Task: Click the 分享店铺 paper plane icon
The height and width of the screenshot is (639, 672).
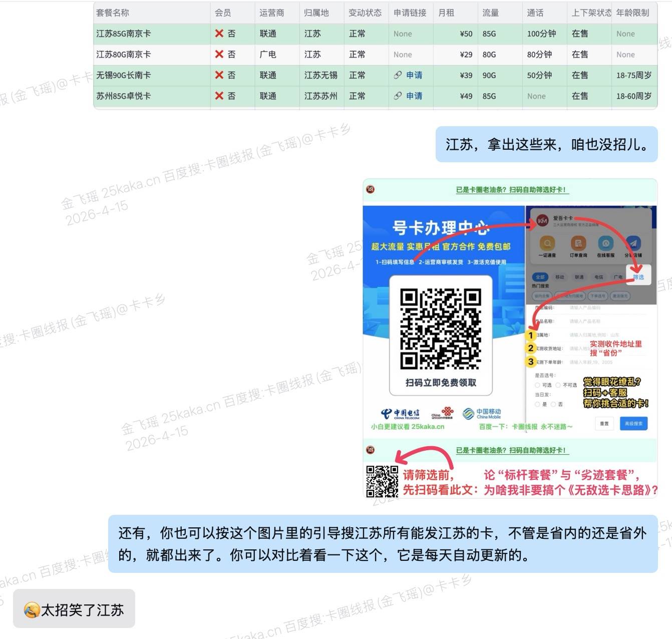Action: (633, 244)
